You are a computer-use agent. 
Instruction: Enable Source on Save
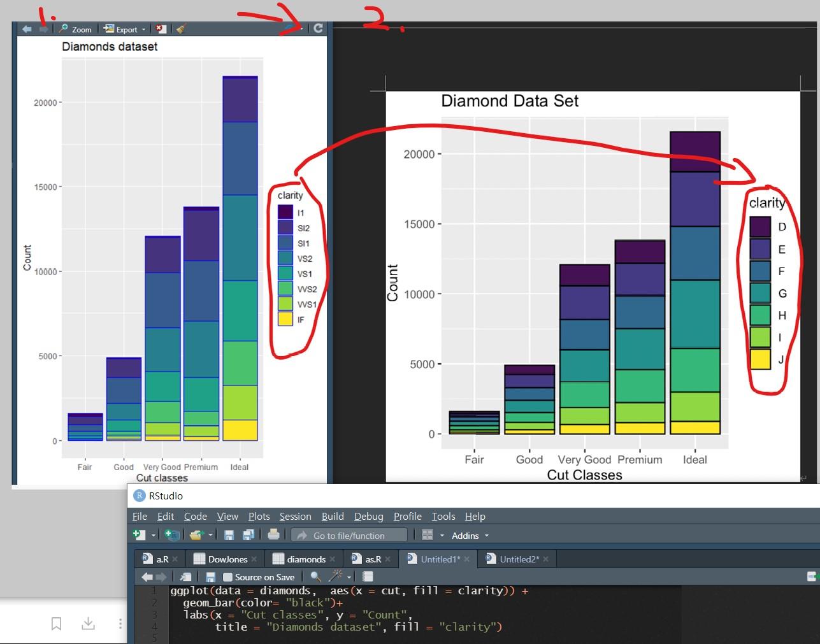coord(229,576)
